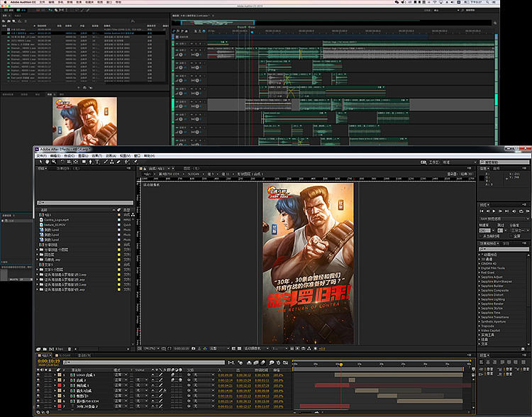Click the Adobe Audition CC menu bar item

point(23,2)
